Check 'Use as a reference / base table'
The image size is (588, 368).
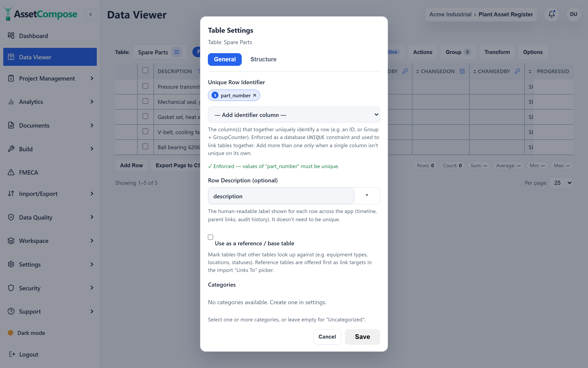point(210,237)
